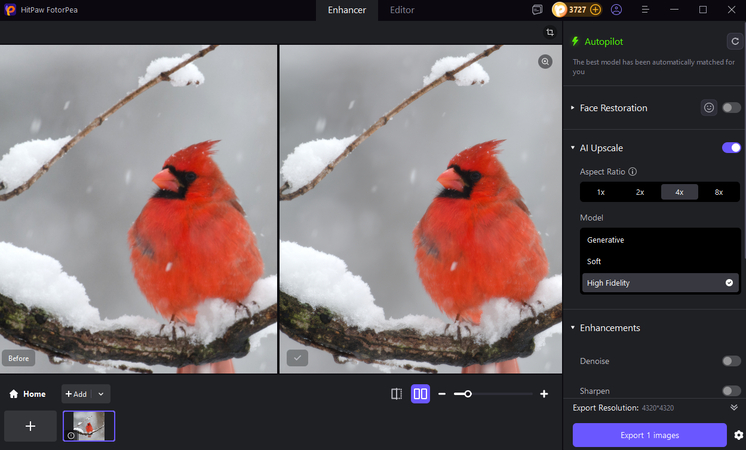Open the user account profile icon
The image size is (746, 450).
coord(616,10)
